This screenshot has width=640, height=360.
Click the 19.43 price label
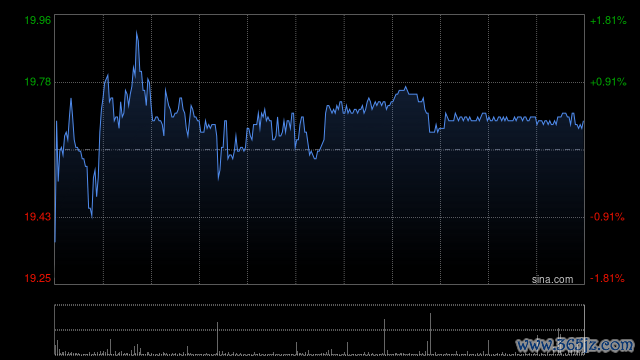[x=38, y=217]
